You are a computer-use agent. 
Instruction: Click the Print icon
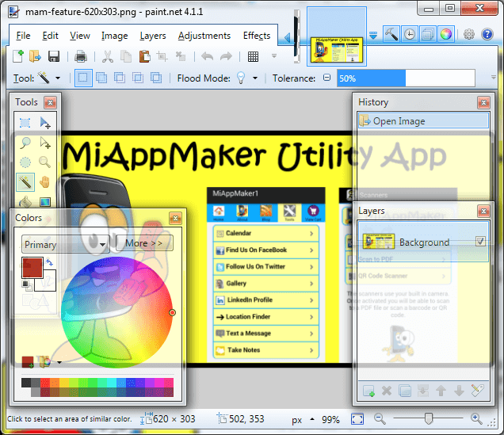click(x=81, y=56)
